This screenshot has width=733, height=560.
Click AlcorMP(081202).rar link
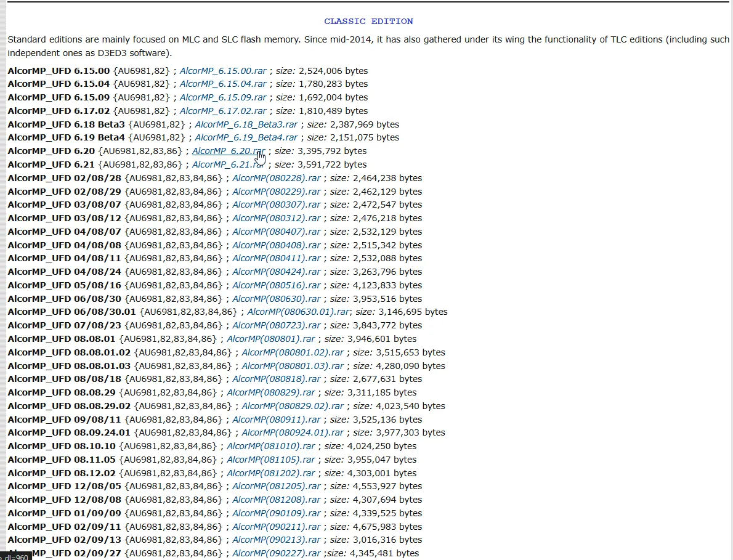click(x=270, y=474)
